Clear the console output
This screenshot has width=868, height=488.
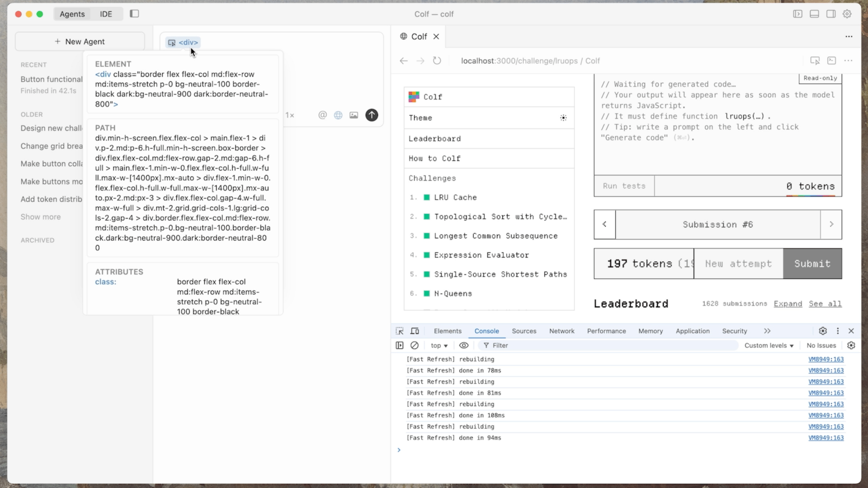click(x=415, y=346)
